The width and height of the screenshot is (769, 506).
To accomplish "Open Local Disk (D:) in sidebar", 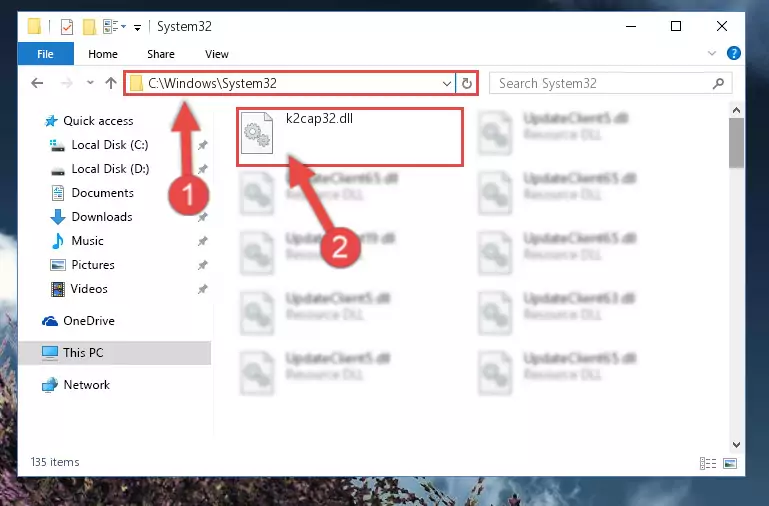I will (x=110, y=169).
